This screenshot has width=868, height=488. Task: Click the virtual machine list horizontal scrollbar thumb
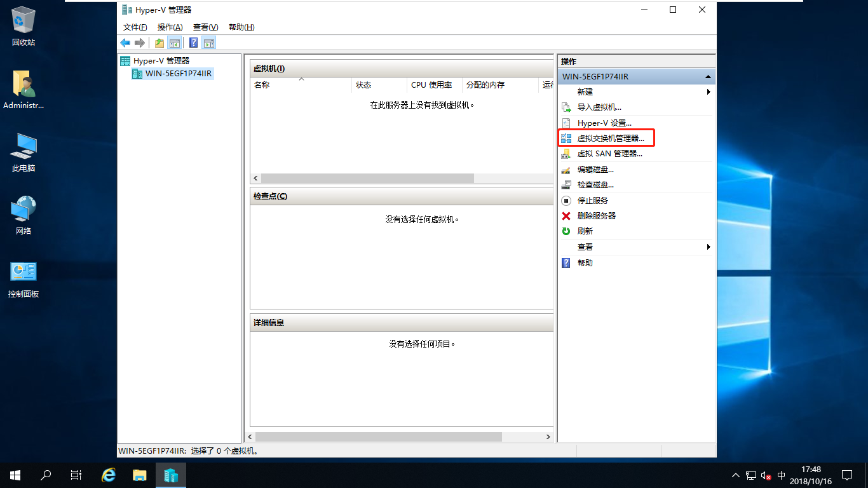point(367,179)
